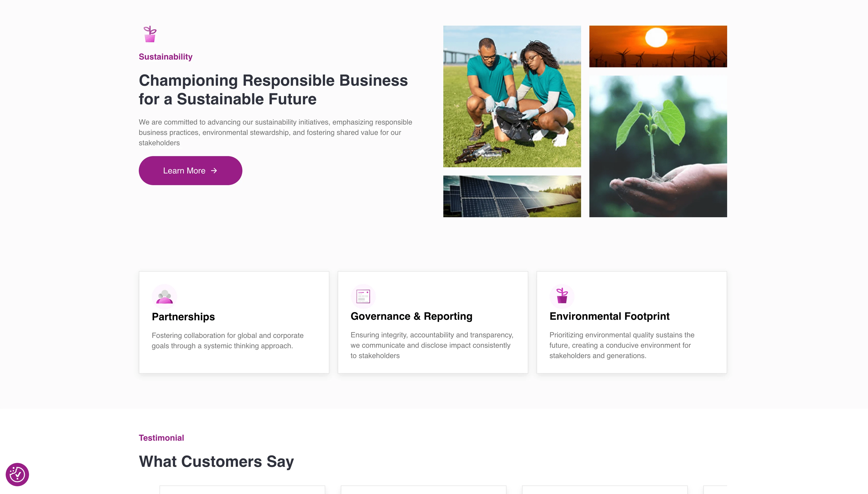Click the Learn More button
This screenshot has width=868, height=494.
click(190, 171)
